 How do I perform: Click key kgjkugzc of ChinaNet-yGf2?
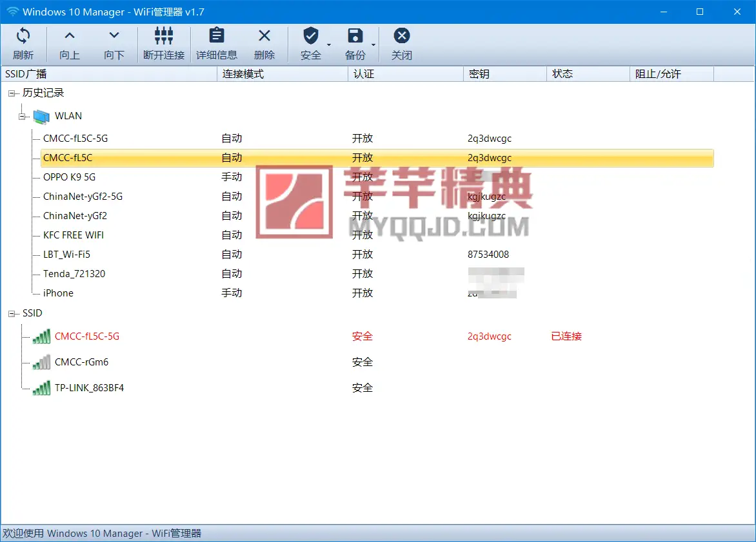click(x=486, y=216)
